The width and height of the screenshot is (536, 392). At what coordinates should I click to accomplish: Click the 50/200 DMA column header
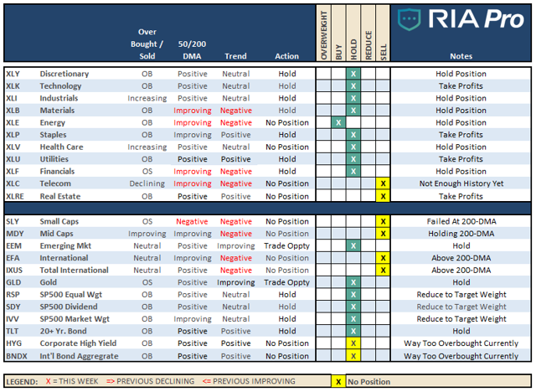click(192, 50)
